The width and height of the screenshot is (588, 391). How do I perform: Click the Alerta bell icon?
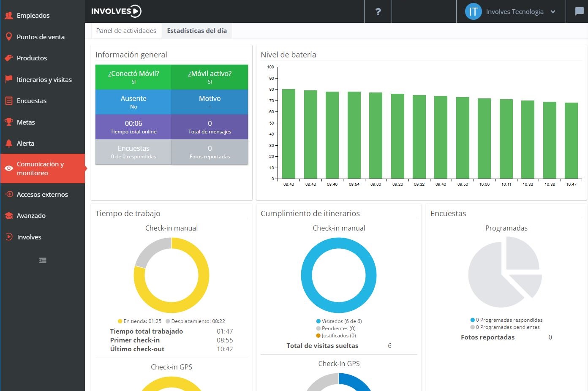[x=8, y=144]
